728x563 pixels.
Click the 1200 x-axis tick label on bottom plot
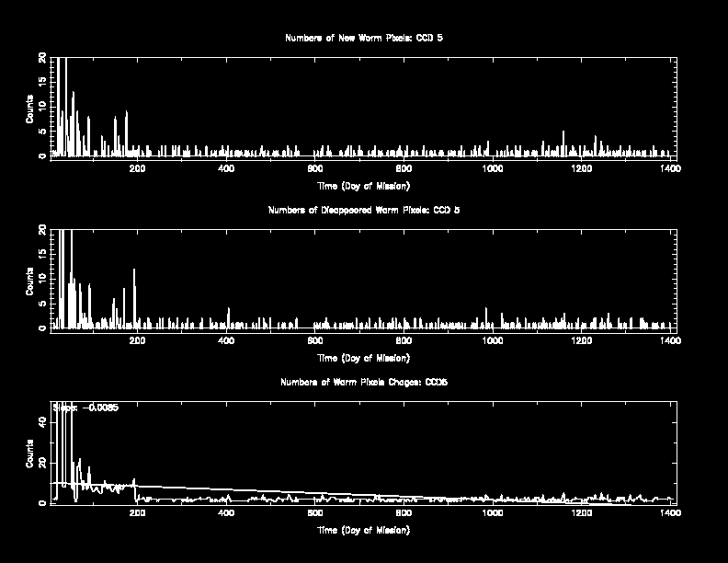581,513
